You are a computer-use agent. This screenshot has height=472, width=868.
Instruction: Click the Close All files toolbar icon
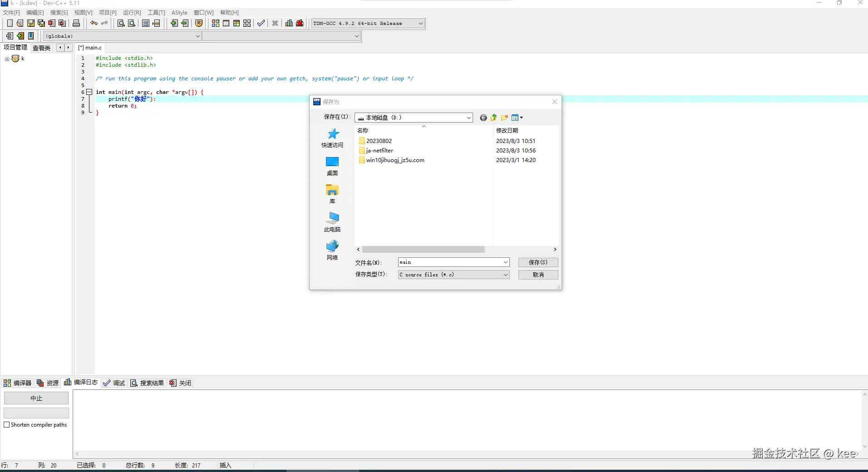pyautogui.click(x=62, y=23)
